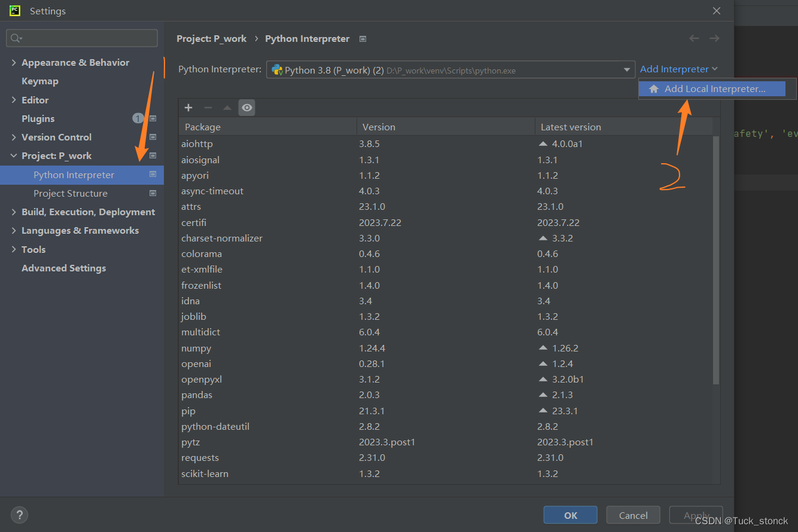798x532 pixels.
Task: Click upgrade arrow icon for aiohttp
Action: (543, 144)
